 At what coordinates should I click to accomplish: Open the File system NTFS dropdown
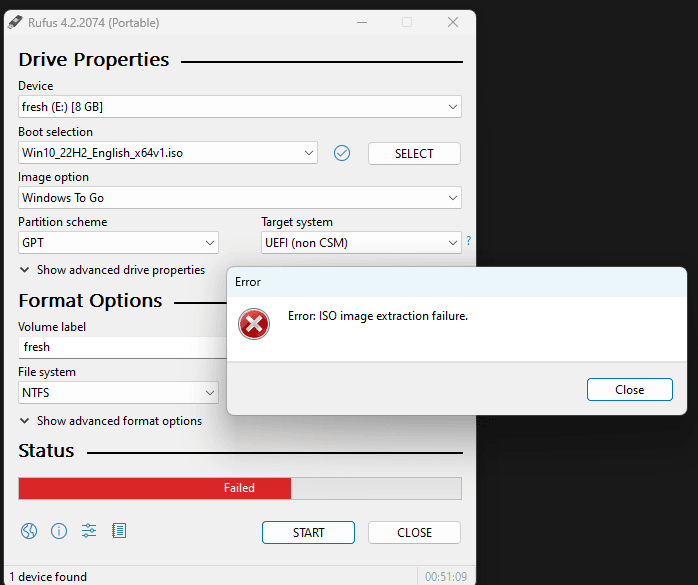(118, 393)
